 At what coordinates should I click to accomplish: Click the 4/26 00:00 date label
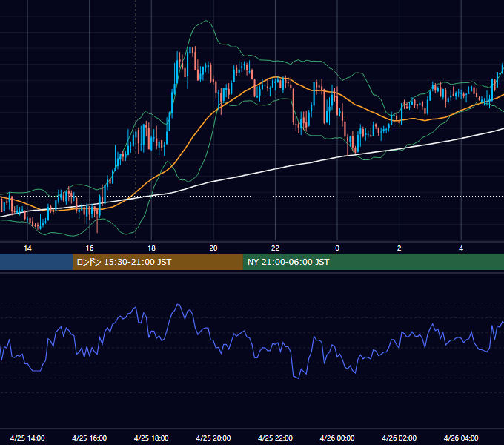click(337, 438)
